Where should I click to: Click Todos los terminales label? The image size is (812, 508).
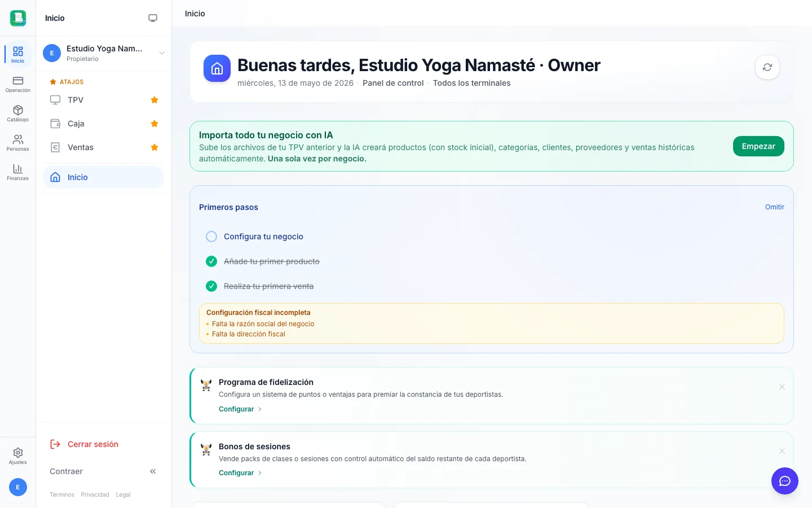pos(471,83)
